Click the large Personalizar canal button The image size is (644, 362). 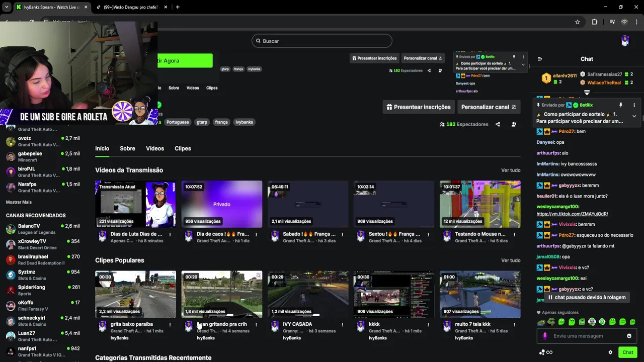pos(489,107)
